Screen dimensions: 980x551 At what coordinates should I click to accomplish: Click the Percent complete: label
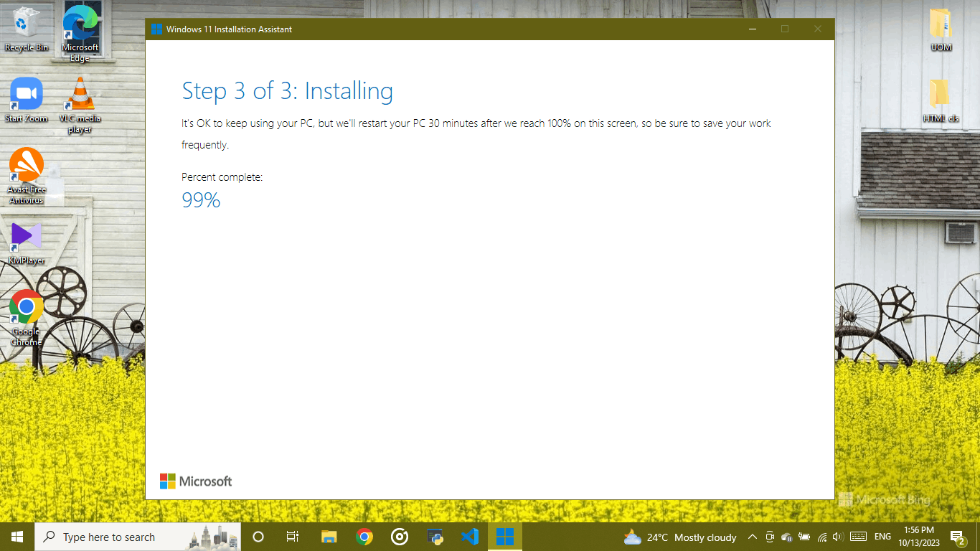(222, 177)
